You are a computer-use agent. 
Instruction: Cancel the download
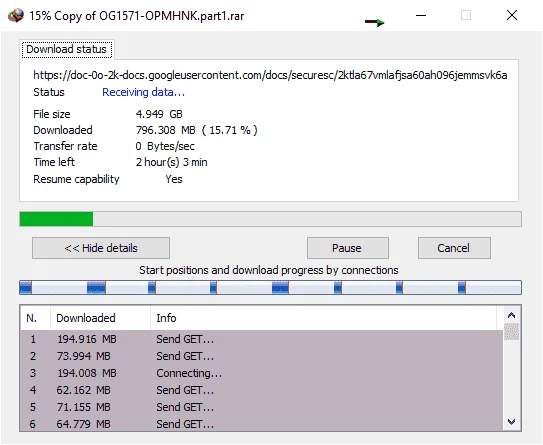[454, 248]
